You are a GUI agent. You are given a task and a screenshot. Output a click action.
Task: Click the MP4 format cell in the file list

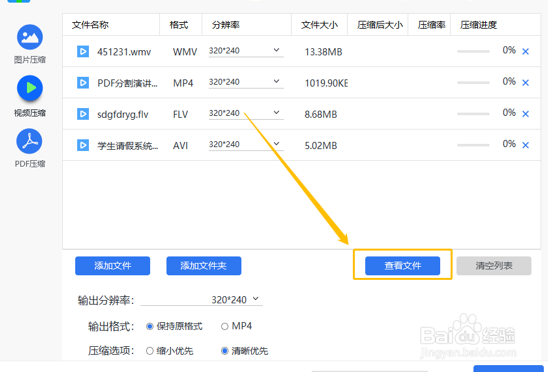pos(183,83)
